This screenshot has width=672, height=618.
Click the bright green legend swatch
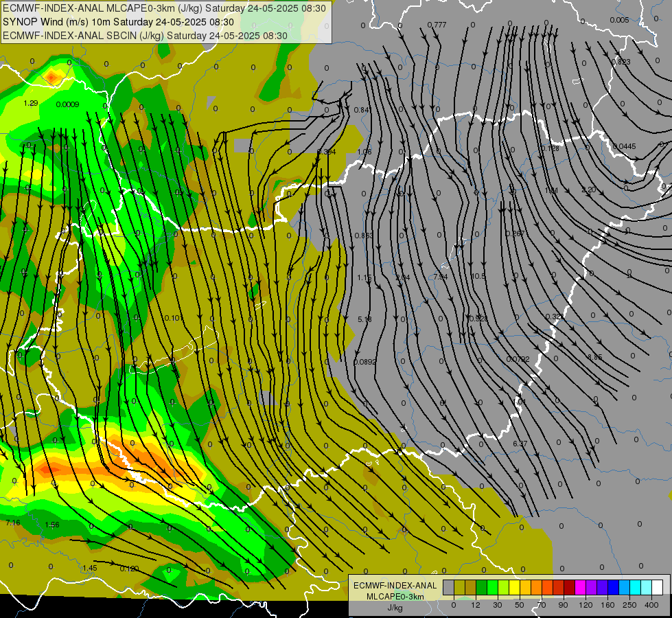(x=493, y=588)
